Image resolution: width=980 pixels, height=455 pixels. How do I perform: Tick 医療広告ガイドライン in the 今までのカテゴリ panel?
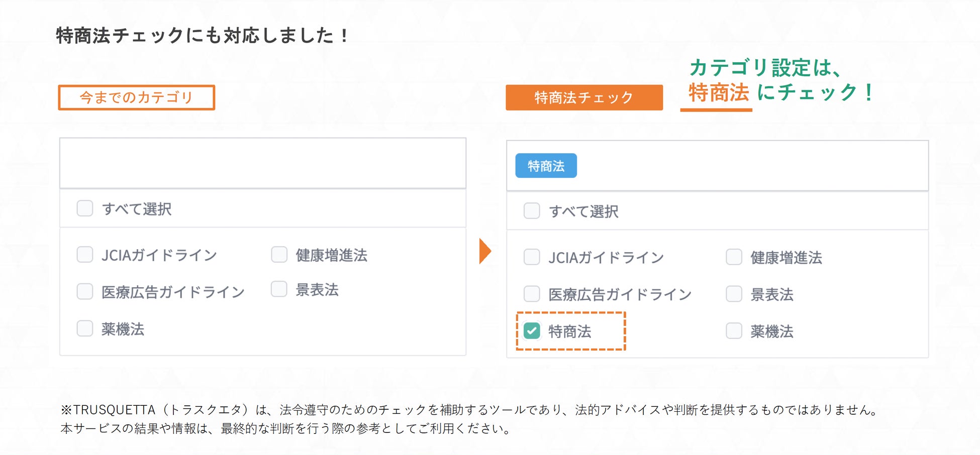tap(85, 291)
